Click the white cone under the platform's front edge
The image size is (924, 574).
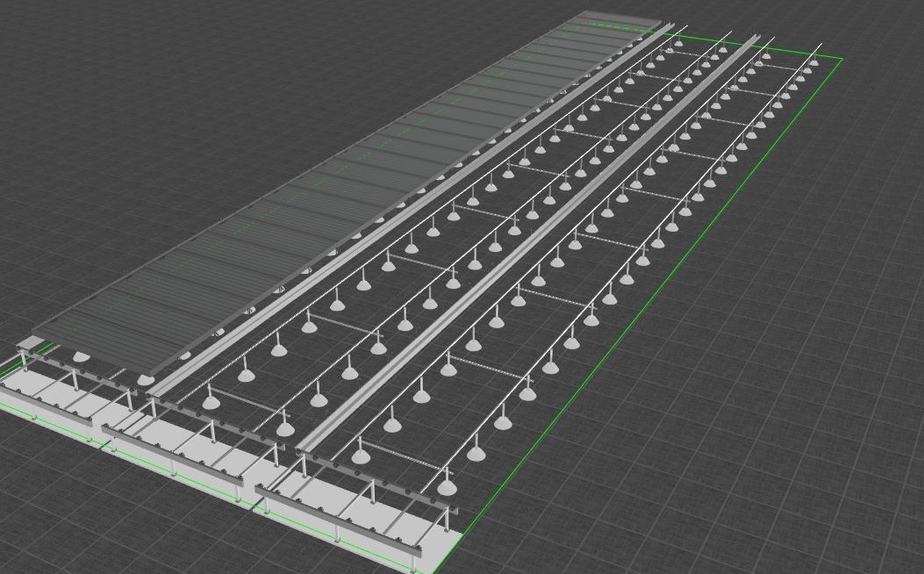coord(80,356)
